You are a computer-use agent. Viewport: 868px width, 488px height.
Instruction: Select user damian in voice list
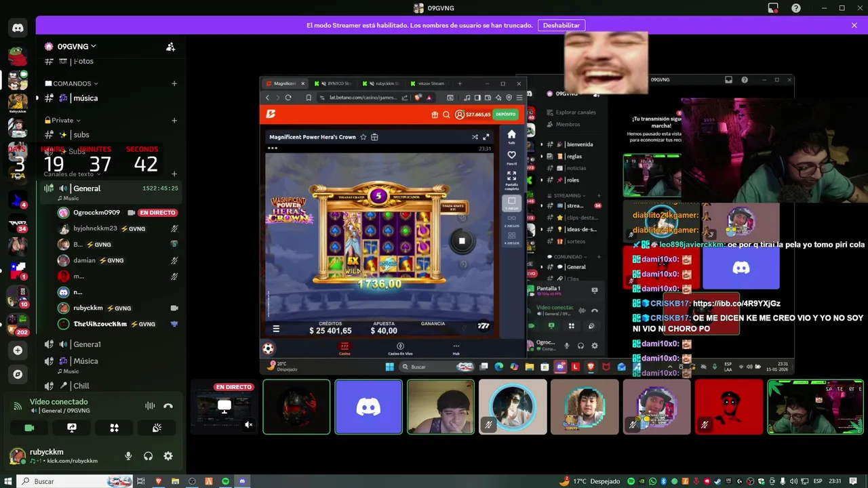pos(119,260)
